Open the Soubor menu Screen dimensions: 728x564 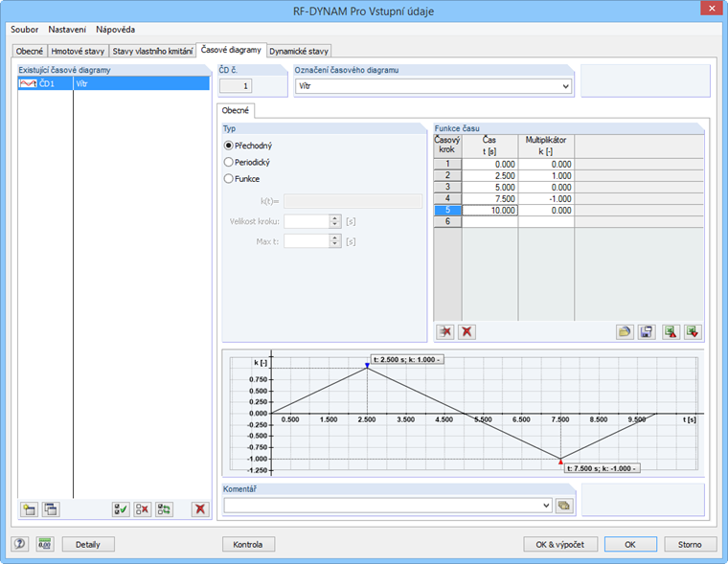25,30
